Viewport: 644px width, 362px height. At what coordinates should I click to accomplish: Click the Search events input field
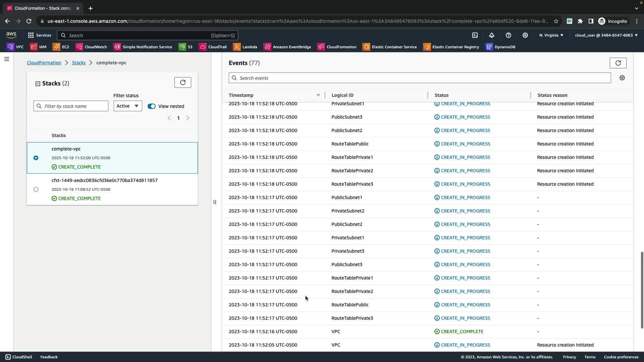point(419,78)
